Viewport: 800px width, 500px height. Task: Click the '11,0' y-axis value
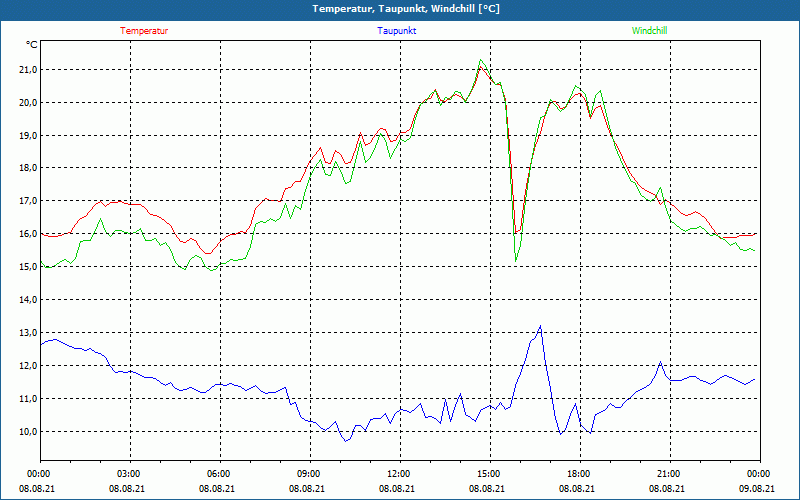[29, 398]
